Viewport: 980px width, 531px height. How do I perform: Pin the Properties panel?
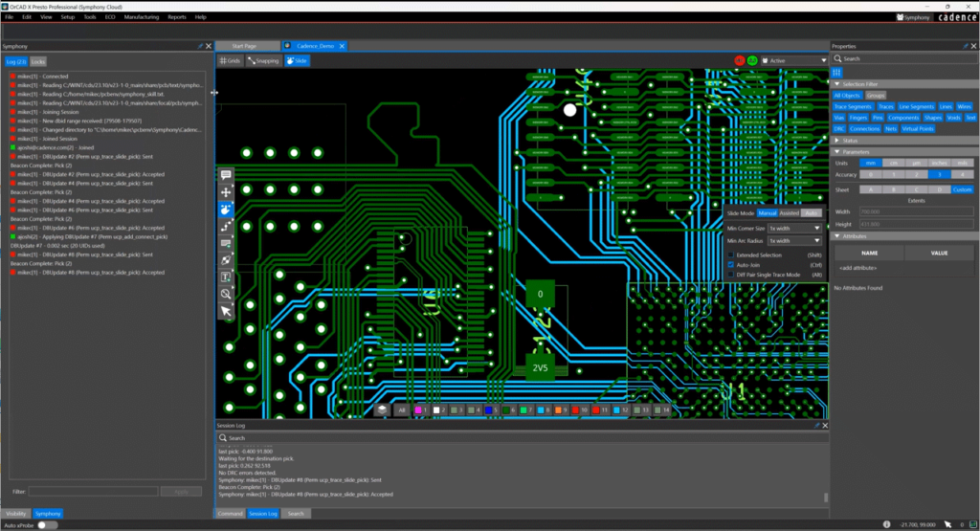click(965, 46)
